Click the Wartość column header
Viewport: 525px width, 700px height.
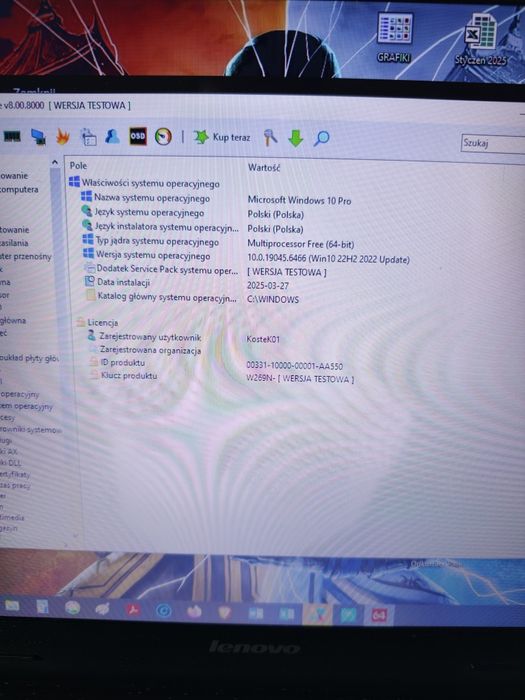264,168
